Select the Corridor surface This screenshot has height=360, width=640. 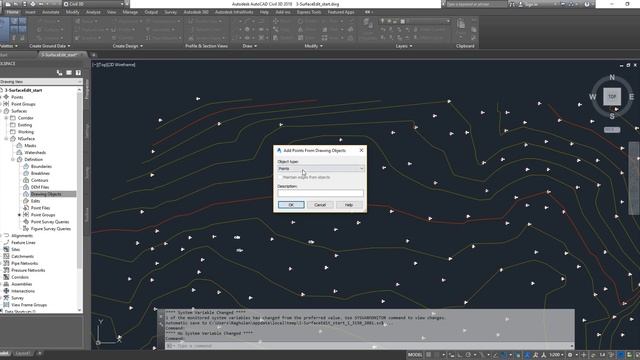(x=25, y=118)
